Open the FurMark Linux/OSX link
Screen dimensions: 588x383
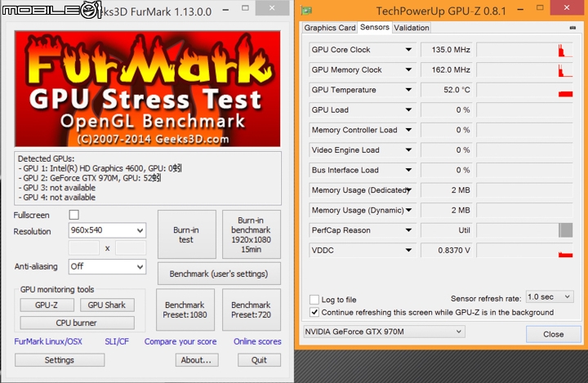[x=48, y=341]
